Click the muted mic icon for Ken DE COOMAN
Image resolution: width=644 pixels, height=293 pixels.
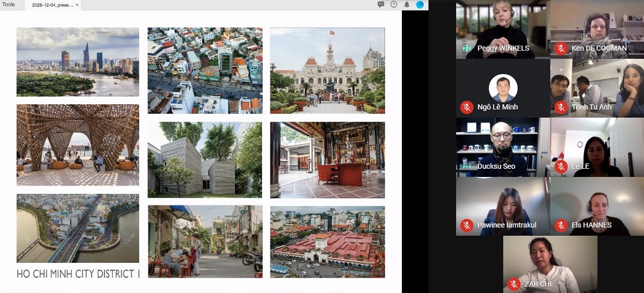pos(561,48)
